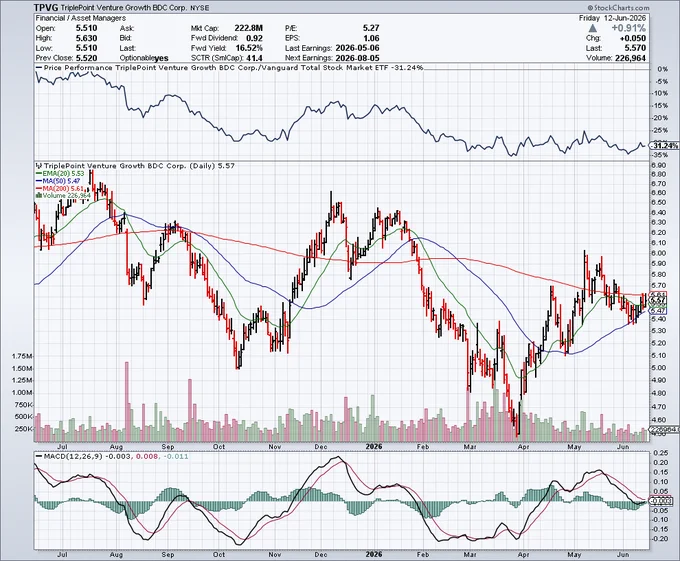Click the Financial / Asset Managers sector label
The height and width of the screenshot is (561, 680).
tap(81, 18)
